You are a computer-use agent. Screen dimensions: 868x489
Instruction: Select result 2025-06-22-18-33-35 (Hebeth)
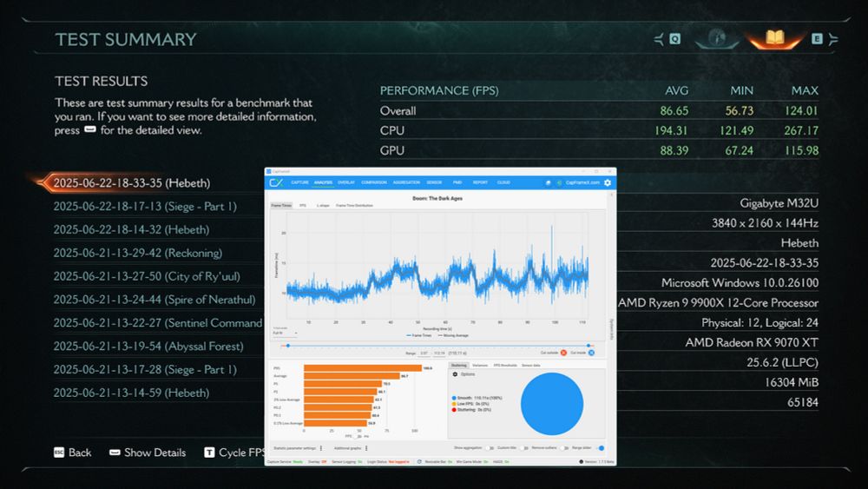132,182
